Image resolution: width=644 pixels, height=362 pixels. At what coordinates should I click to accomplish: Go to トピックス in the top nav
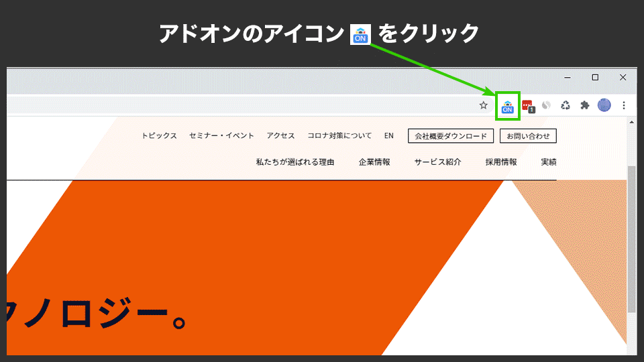159,136
